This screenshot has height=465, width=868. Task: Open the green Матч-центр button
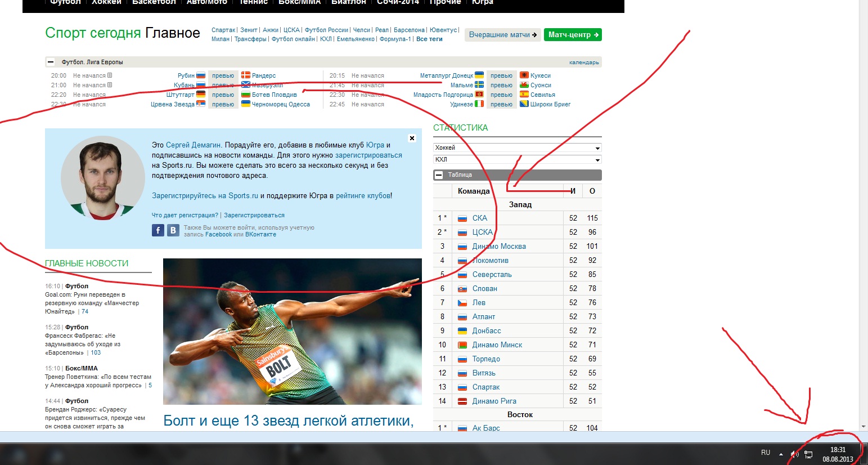point(573,35)
